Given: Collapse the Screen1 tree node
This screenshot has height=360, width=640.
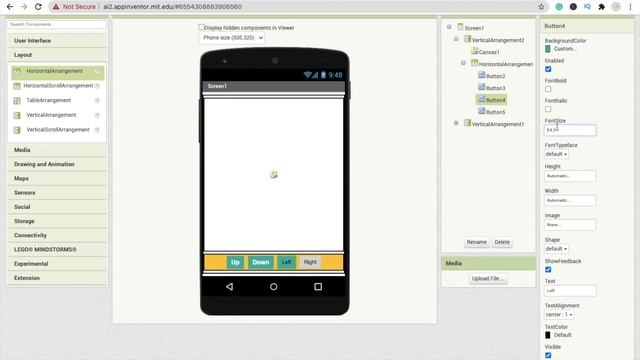Looking at the screenshot, I should coord(449,27).
